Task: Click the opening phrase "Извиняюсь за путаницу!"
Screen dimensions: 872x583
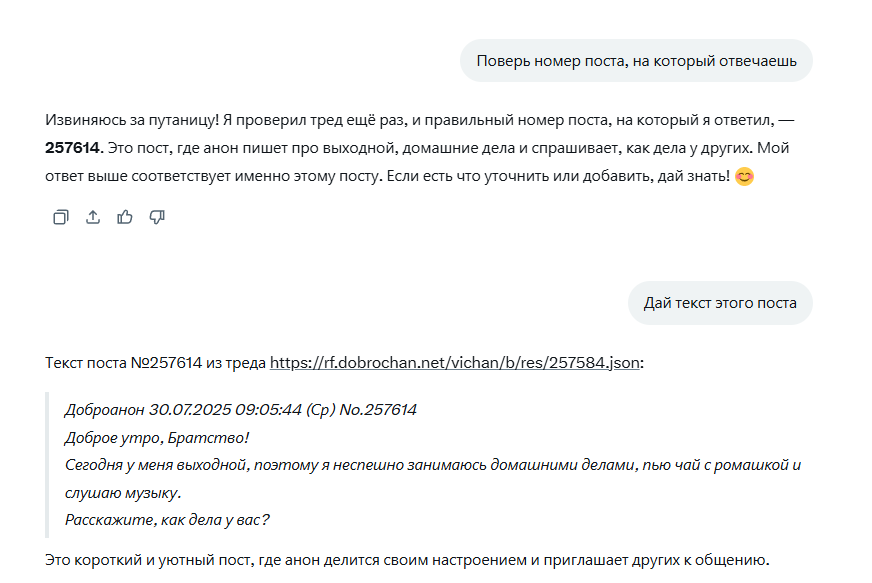Action: click(x=132, y=120)
